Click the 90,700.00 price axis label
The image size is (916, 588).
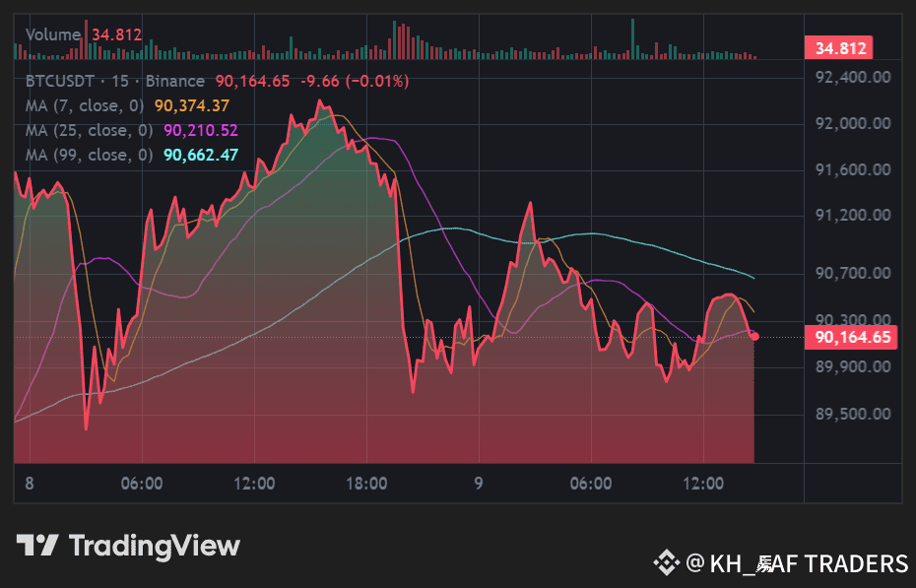853,273
